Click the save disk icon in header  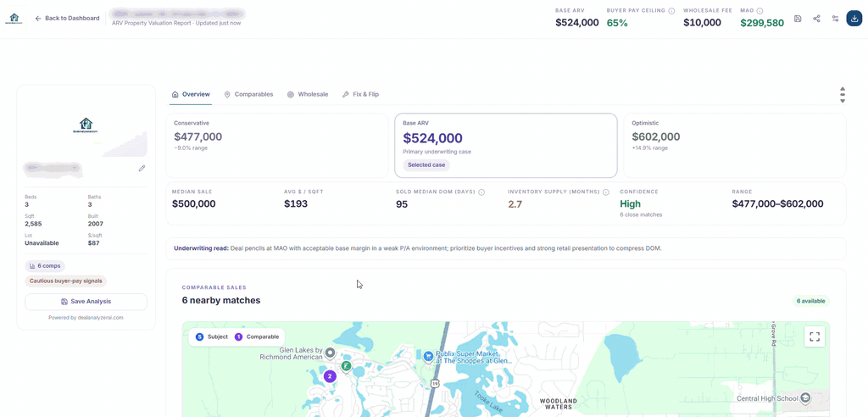(x=798, y=19)
